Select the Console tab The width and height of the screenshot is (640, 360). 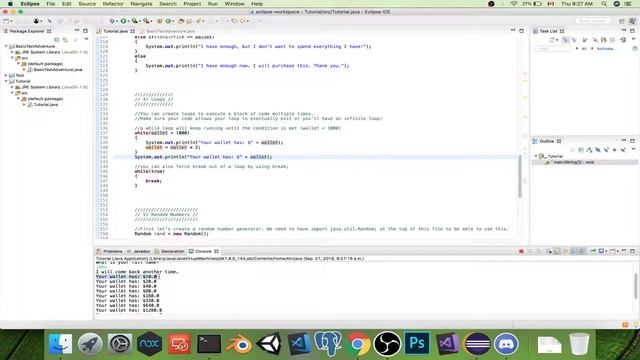pyautogui.click(x=203, y=251)
